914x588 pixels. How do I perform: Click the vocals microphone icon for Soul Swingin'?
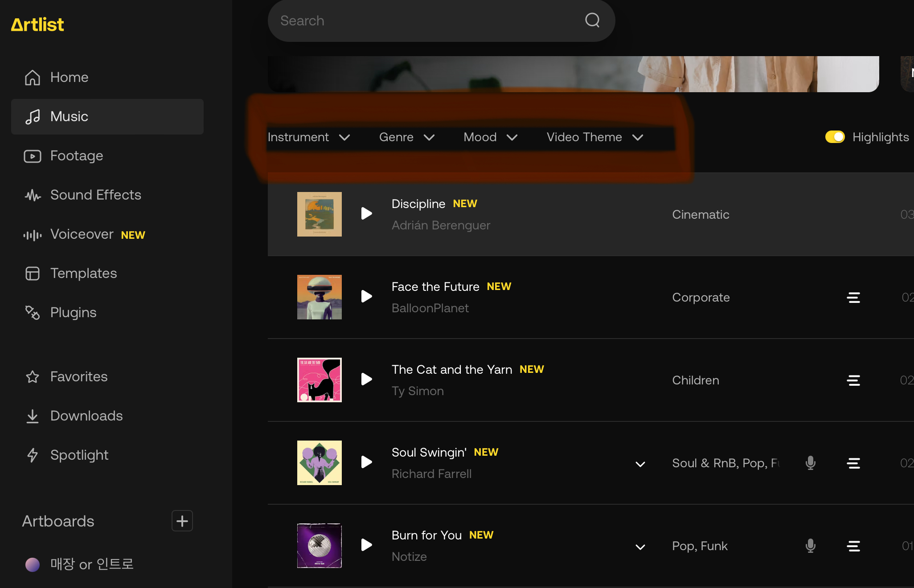[811, 463]
